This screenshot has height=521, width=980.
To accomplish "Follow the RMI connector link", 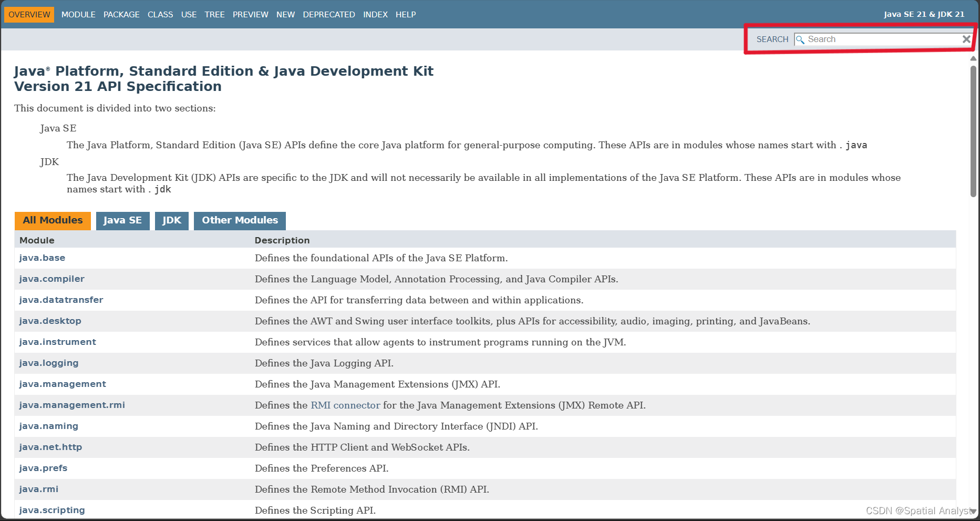I will pyautogui.click(x=345, y=405).
